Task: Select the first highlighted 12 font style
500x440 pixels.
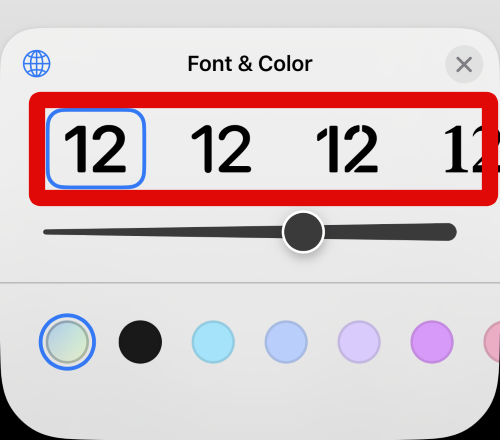Action: 96,149
